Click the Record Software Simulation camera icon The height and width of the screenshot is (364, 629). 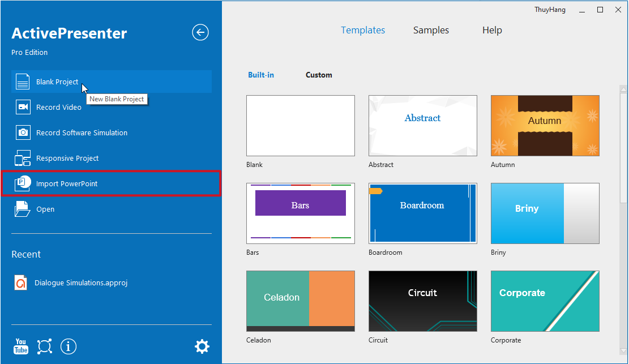point(23,132)
